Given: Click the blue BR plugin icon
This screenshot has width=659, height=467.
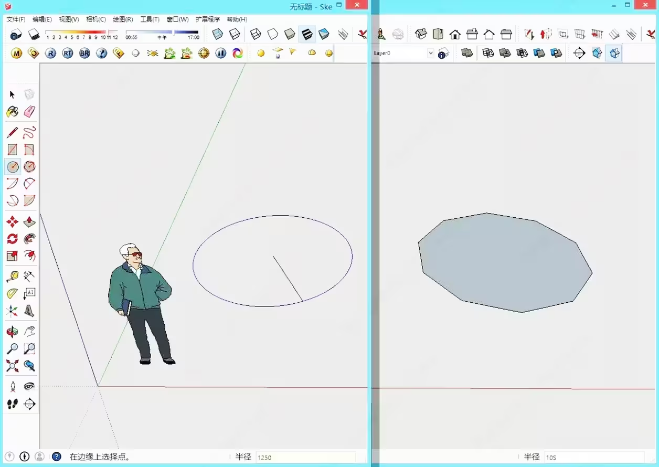Looking at the screenshot, I should [x=84, y=53].
